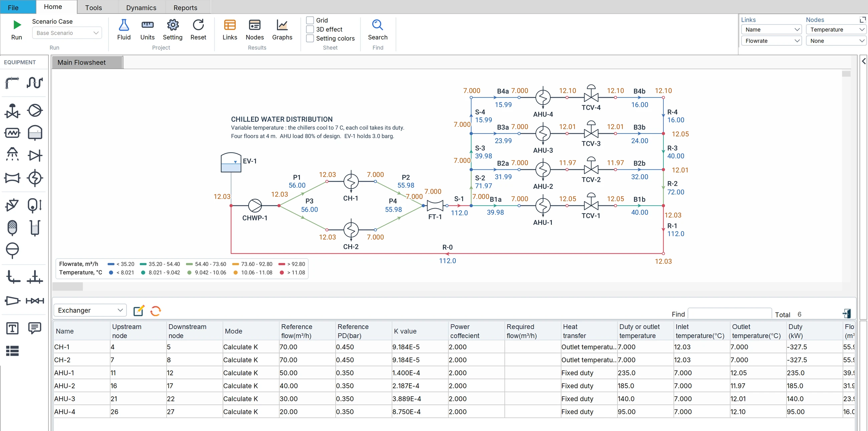Click the Reset circular arrow icon
868x431 pixels.
point(198,25)
